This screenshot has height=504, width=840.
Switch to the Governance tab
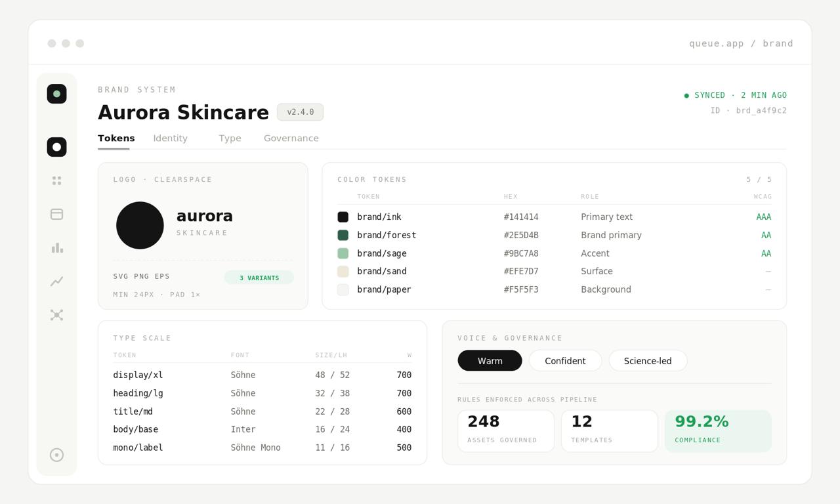point(291,138)
